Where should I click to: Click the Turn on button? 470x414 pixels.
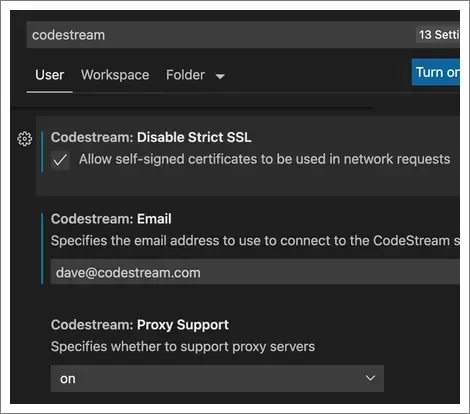pos(436,72)
